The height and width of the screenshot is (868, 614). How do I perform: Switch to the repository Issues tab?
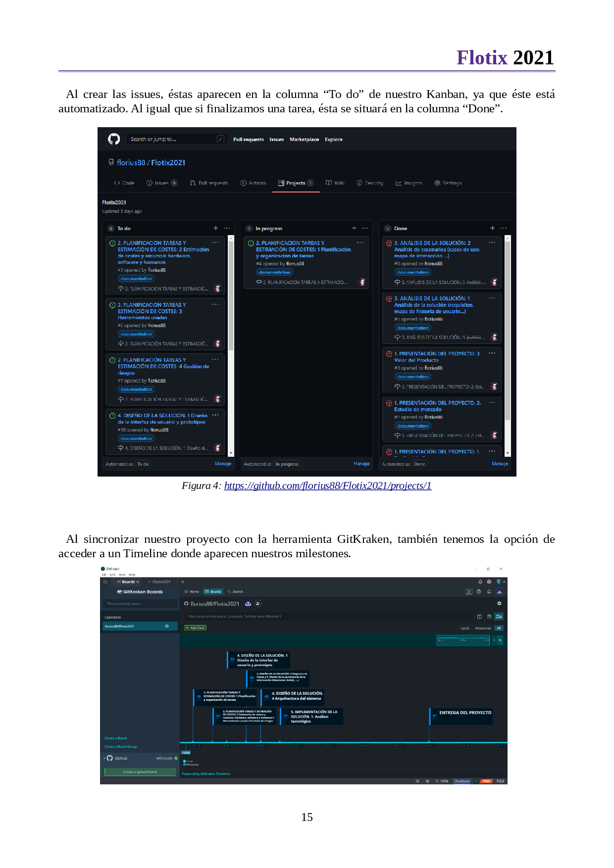[162, 183]
